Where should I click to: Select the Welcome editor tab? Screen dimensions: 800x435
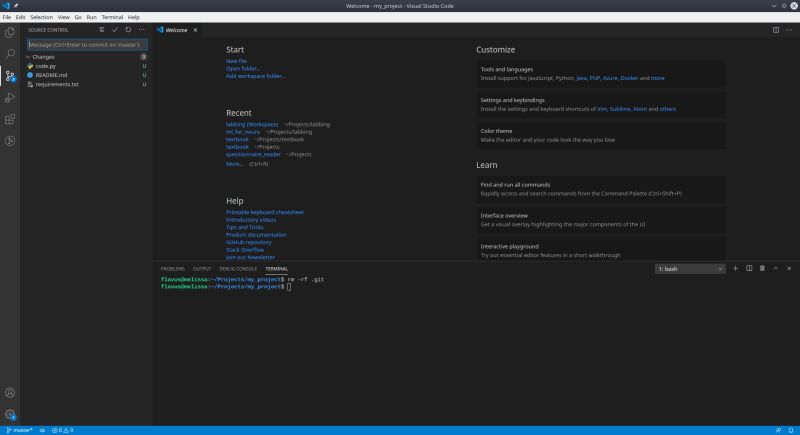pyautogui.click(x=178, y=30)
